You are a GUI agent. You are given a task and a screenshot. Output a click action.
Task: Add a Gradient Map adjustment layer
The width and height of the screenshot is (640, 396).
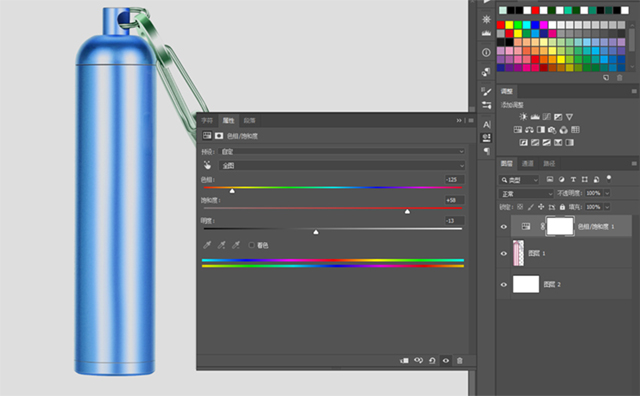(569, 142)
